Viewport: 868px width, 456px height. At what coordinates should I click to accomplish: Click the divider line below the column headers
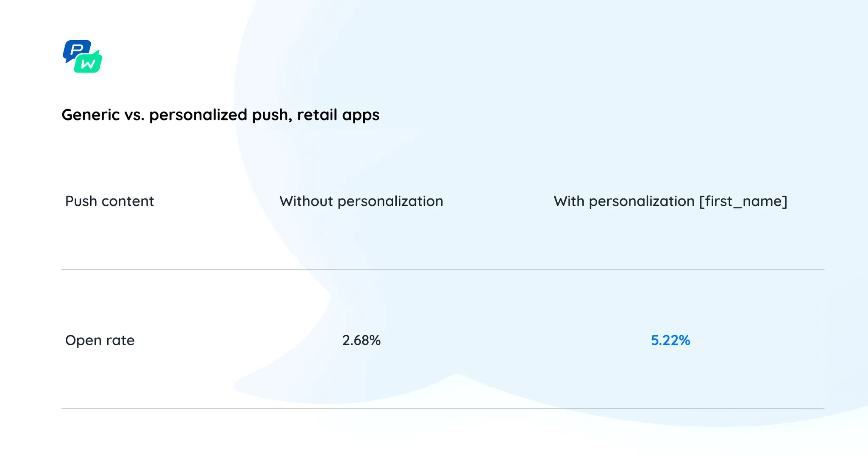pyautogui.click(x=443, y=269)
